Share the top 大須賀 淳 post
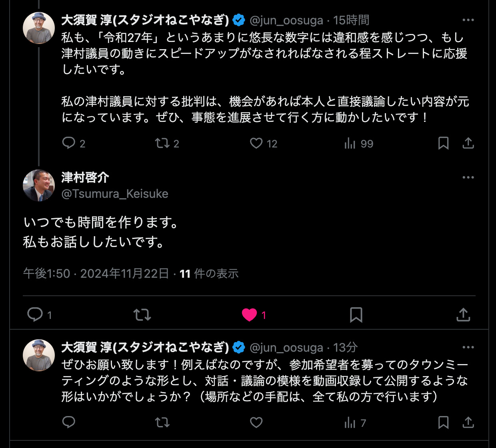This screenshot has height=448, width=496. click(468, 143)
